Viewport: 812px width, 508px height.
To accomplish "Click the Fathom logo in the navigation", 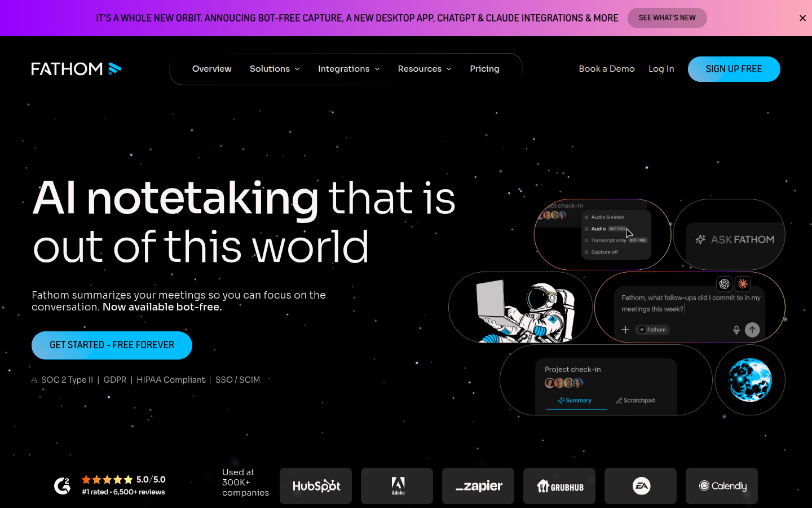I will [x=76, y=68].
